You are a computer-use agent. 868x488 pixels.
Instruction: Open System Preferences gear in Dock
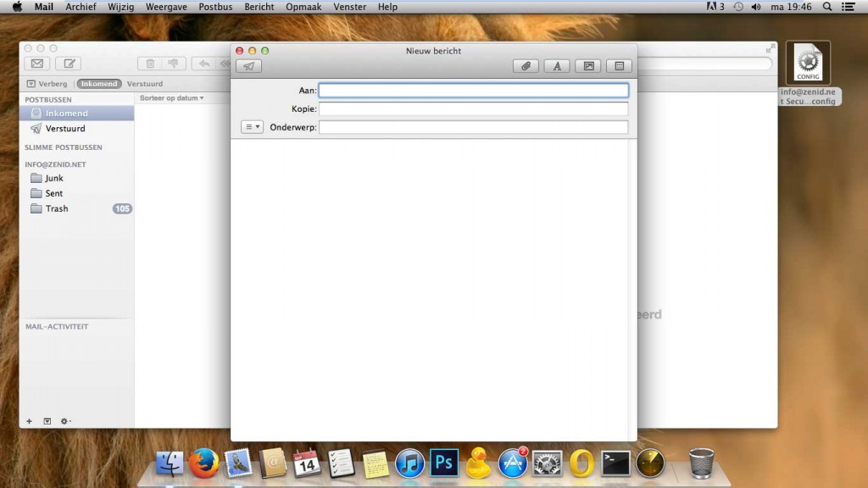point(547,463)
